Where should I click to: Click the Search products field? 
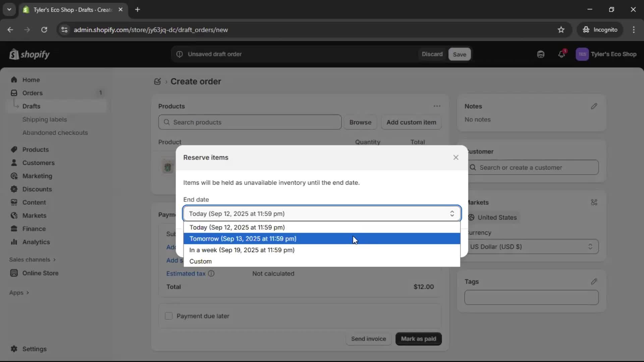[x=250, y=122]
